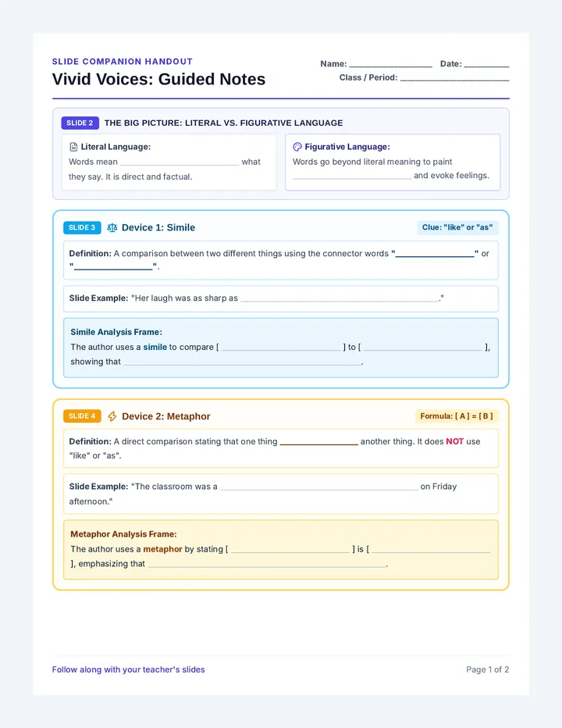Select the orange SLIDE 4 badge
Image resolution: width=562 pixels, height=728 pixels.
pyautogui.click(x=82, y=416)
